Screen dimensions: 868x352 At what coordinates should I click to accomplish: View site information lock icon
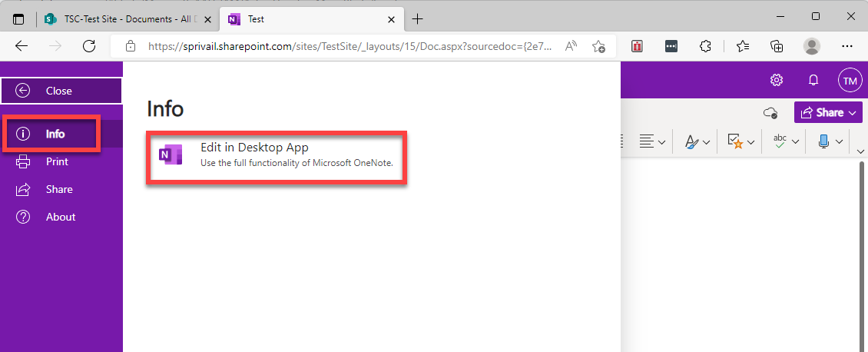click(x=130, y=46)
